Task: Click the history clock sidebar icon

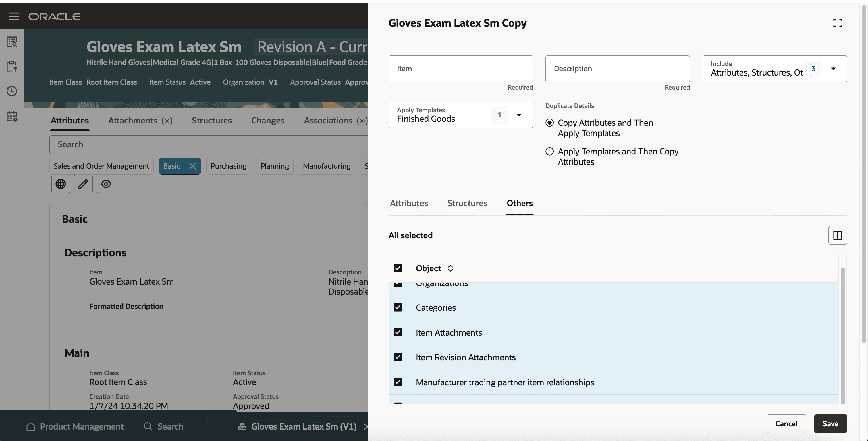Action: (12, 91)
